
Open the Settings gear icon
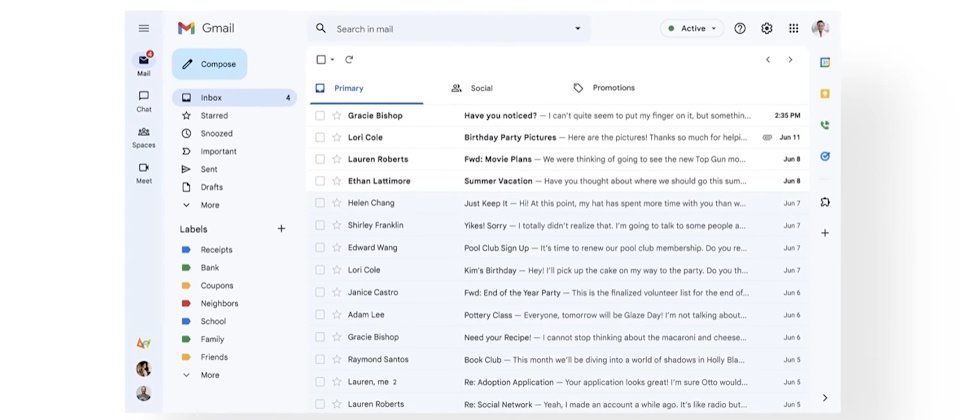coord(767,28)
